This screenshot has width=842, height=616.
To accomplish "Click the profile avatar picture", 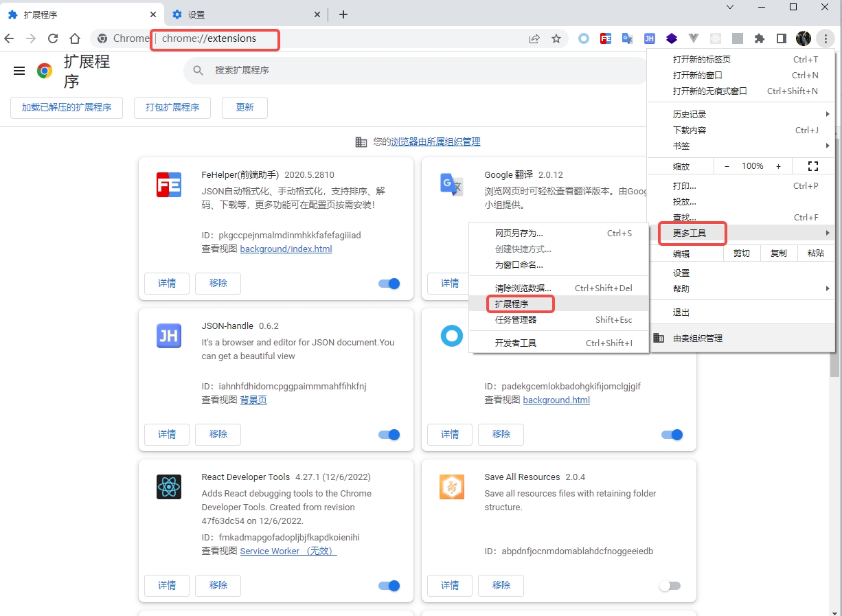I will point(804,38).
